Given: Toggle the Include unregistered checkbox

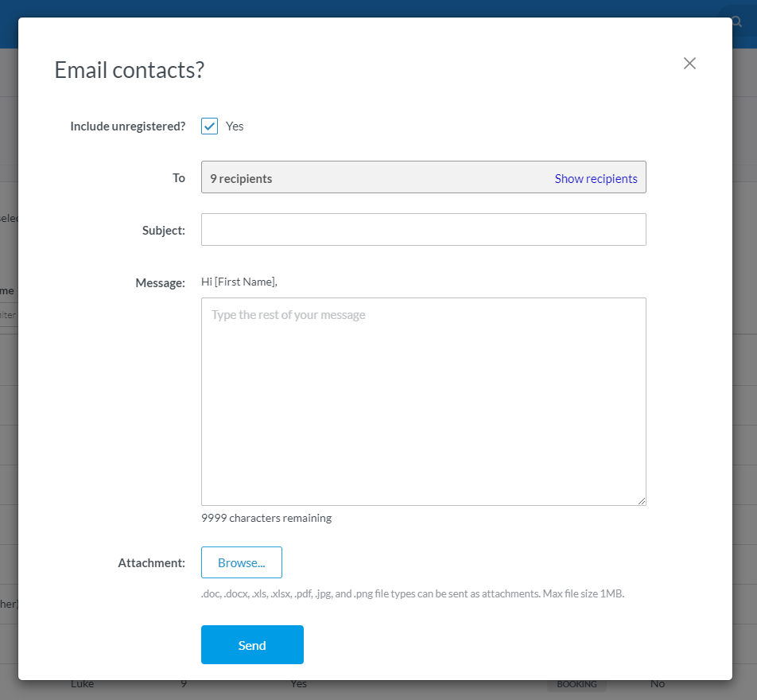Looking at the screenshot, I should pyautogui.click(x=209, y=126).
